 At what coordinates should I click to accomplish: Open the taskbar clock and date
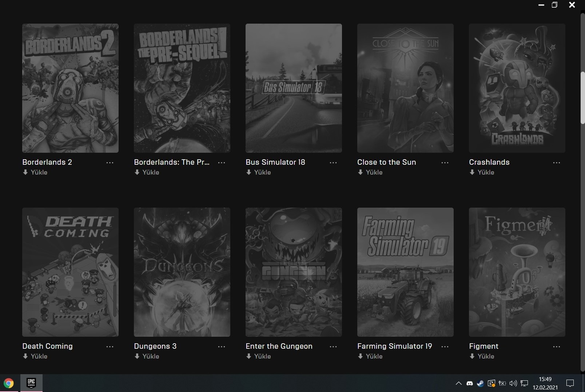pyautogui.click(x=545, y=383)
